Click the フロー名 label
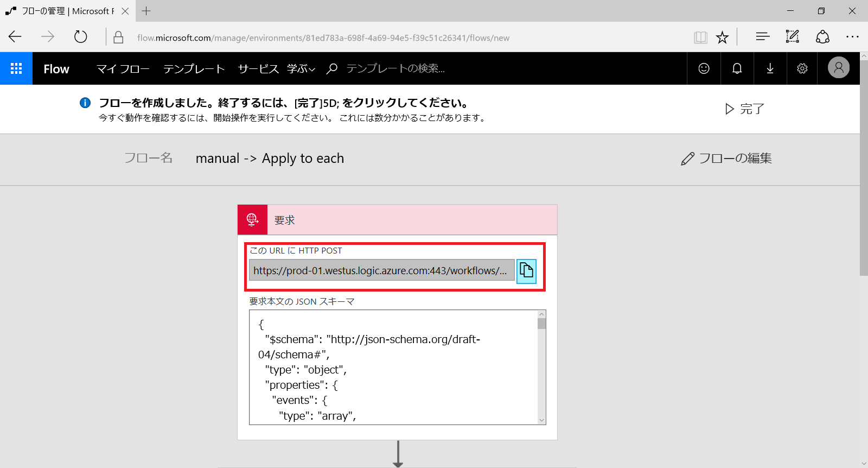Image resolution: width=868 pixels, height=468 pixels. [148, 158]
